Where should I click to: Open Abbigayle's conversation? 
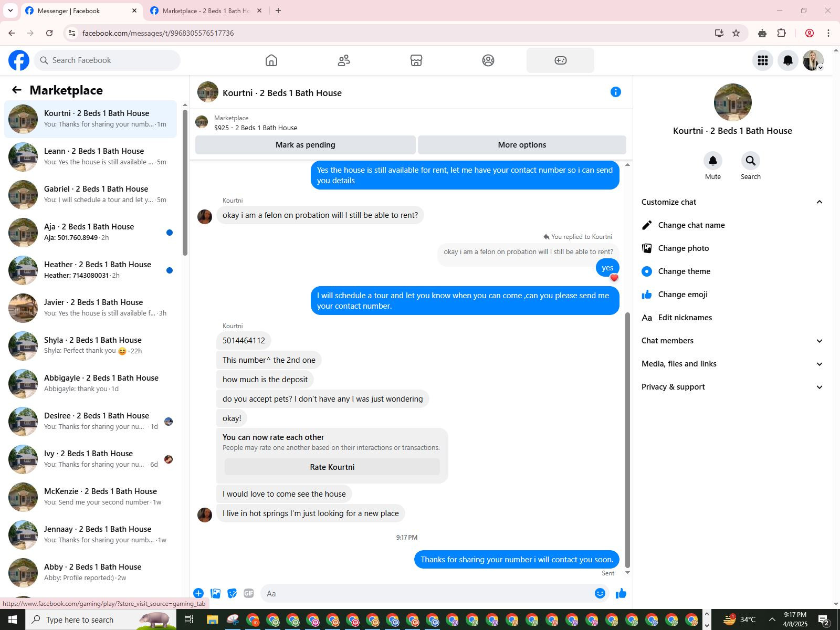click(90, 383)
